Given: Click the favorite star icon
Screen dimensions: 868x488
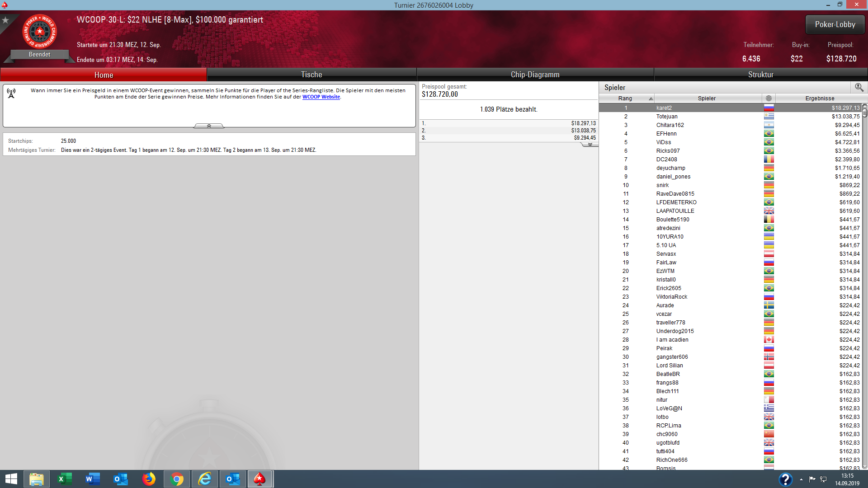Looking at the screenshot, I should [x=5, y=20].
